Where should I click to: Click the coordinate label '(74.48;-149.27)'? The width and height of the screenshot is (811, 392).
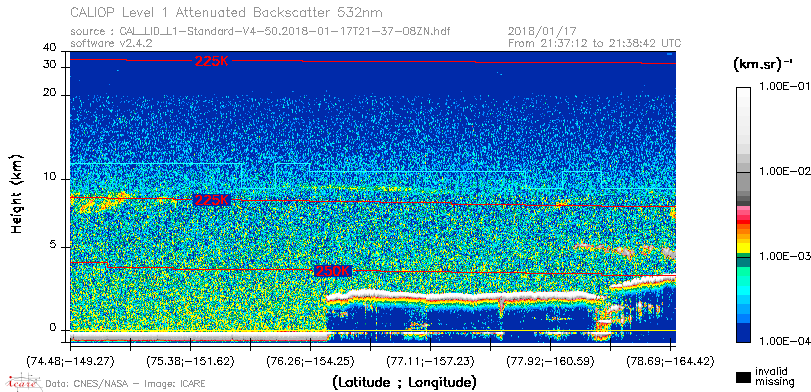[x=70, y=361]
